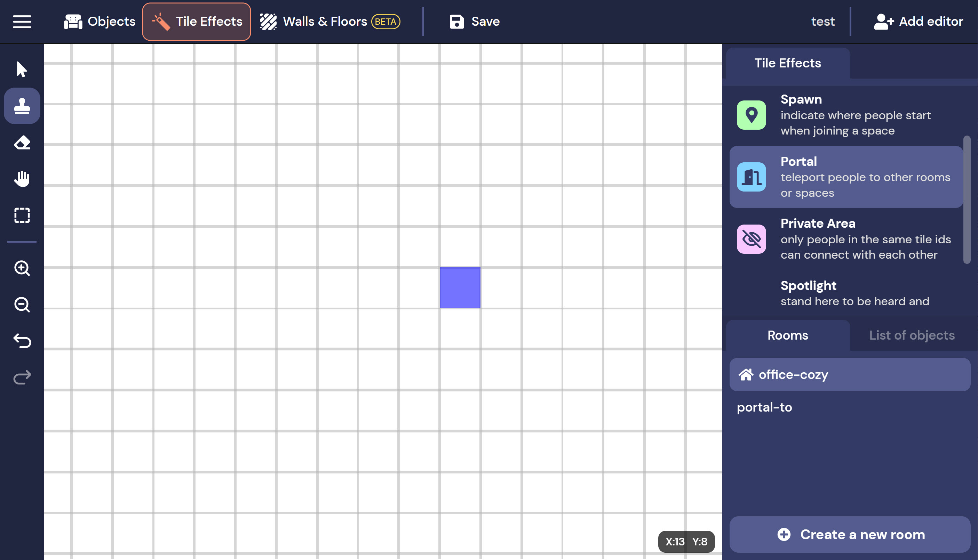Choose the Spotlight tile effect
This screenshot has height=560, width=978.
point(845,293)
